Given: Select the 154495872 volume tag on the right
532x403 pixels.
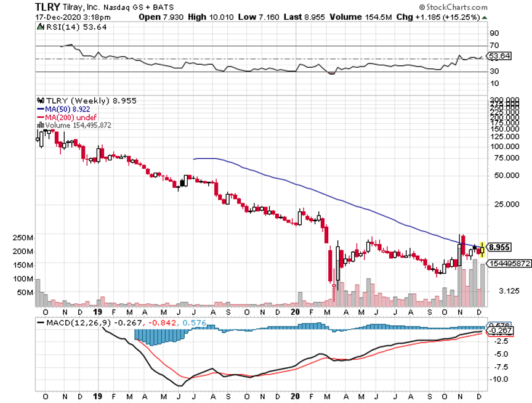Looking at the screenshot, I should click(x=509, y=263).
